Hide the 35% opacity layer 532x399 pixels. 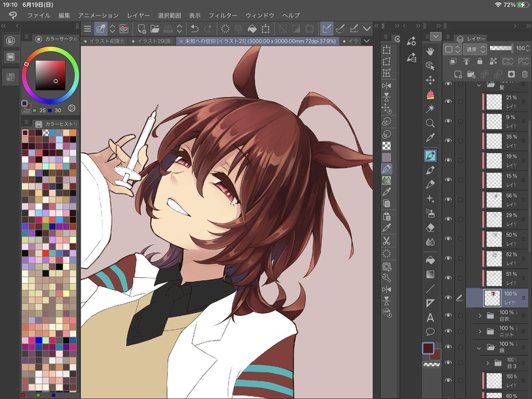coord(448,140)
